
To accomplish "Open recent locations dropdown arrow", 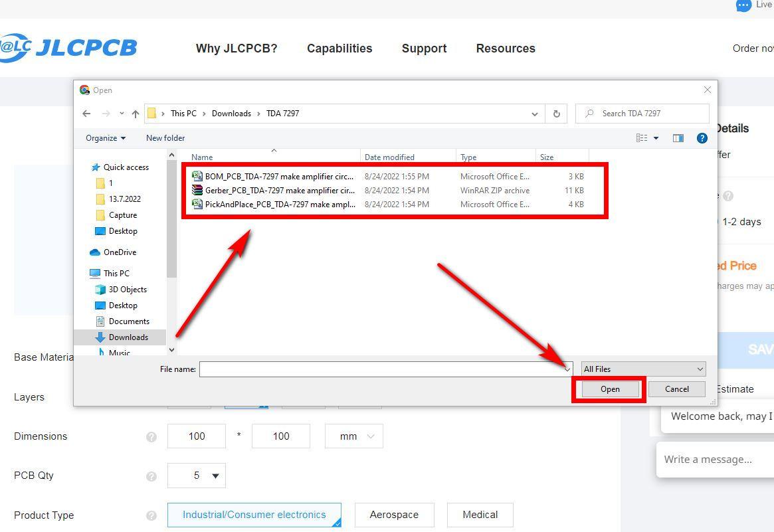I will click(122, 114).
